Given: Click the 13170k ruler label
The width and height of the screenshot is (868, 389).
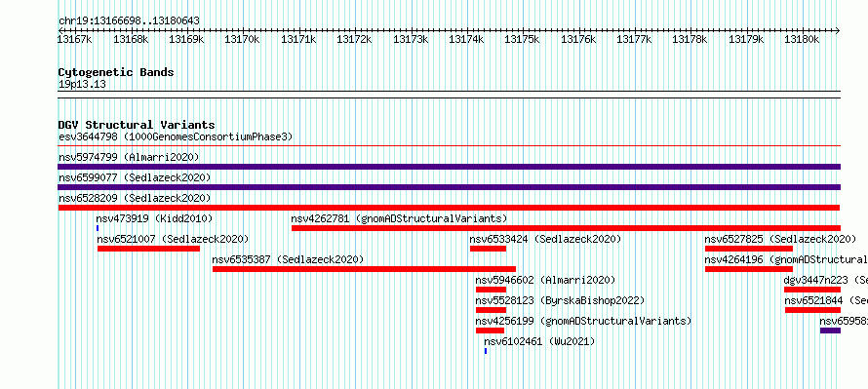Looking at the screenshot, I should coord(242,39).
